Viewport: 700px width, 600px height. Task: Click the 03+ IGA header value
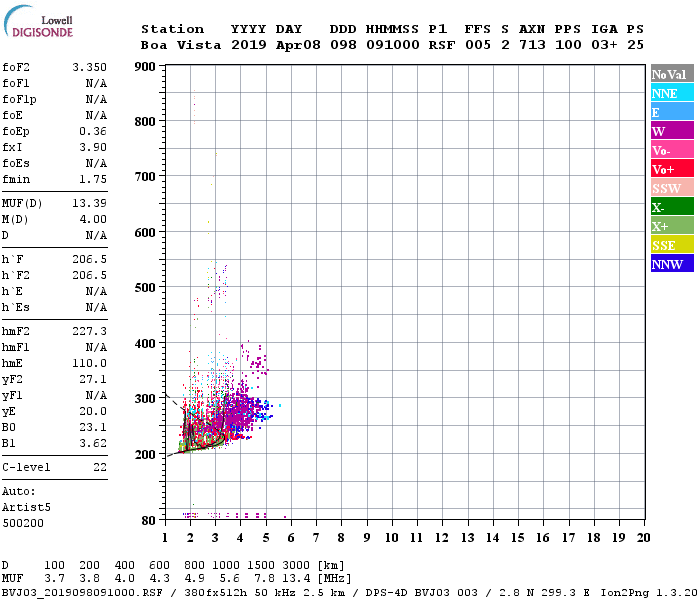[604, 45]
